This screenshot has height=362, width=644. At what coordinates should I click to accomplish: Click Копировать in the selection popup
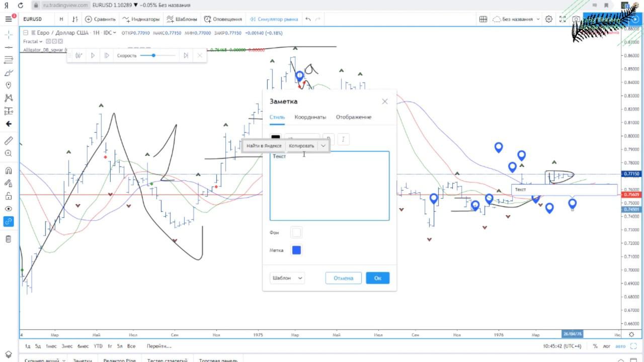[301, 146]
